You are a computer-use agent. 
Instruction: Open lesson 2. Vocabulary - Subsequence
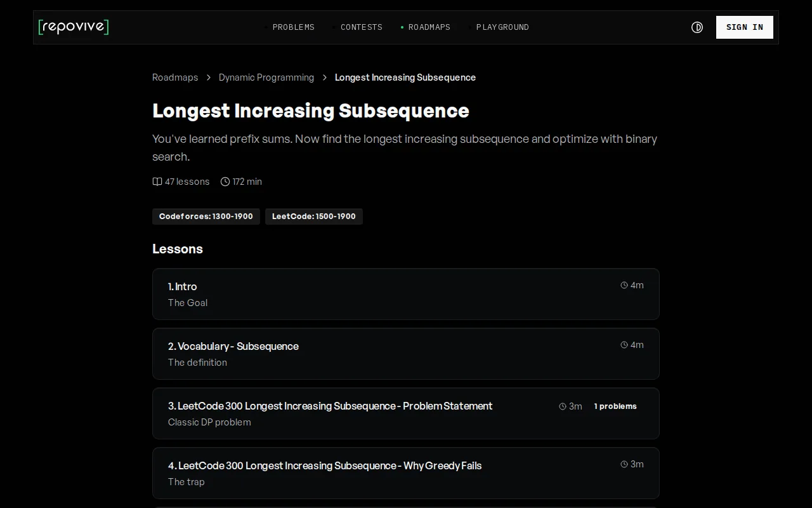pos(406,354)
